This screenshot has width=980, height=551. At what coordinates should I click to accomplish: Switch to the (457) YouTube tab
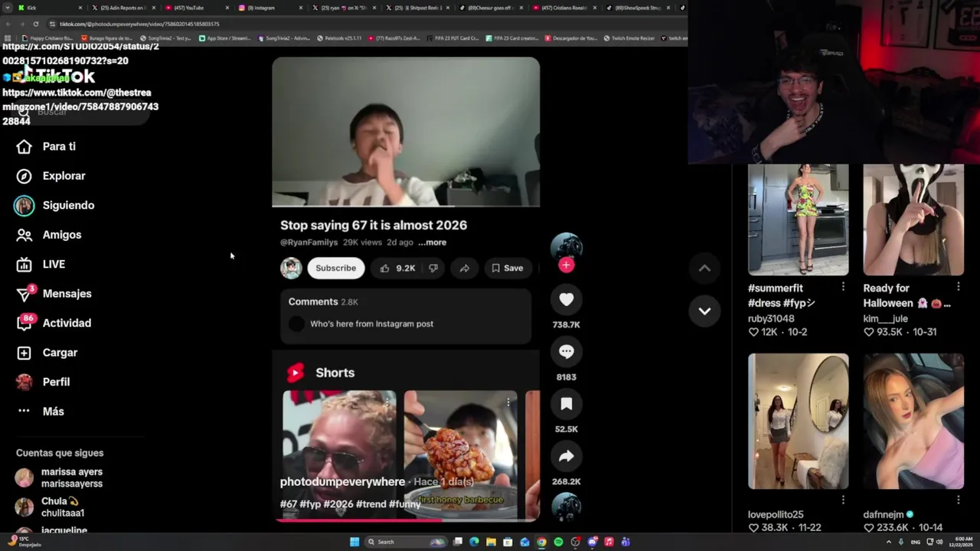pyautogui.click(x=195, y=8)
